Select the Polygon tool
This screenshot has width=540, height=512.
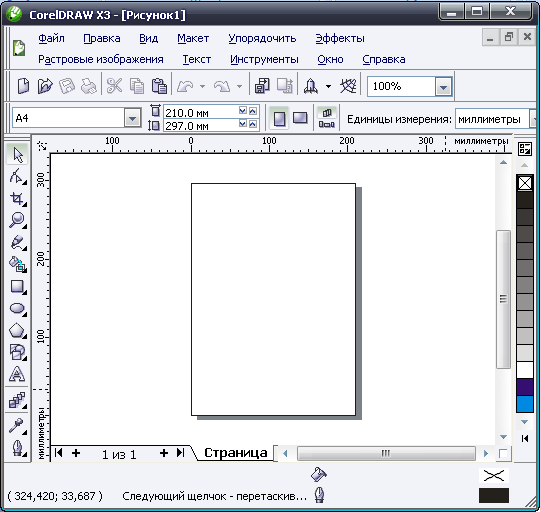pyautogui.click(x=17, y=331)
